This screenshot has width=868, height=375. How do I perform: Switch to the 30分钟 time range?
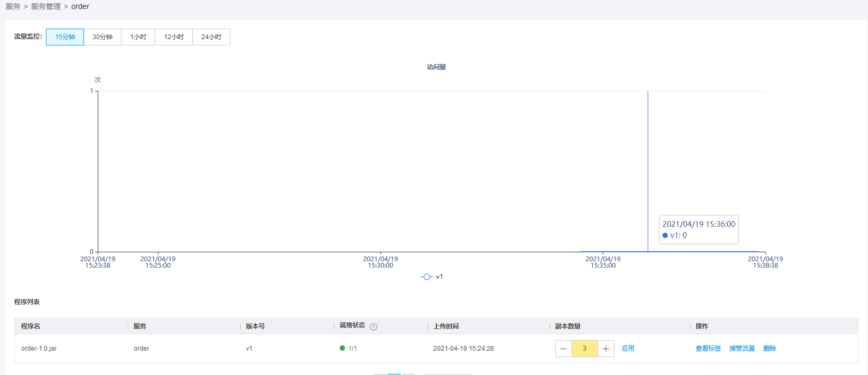click(102, 37)
